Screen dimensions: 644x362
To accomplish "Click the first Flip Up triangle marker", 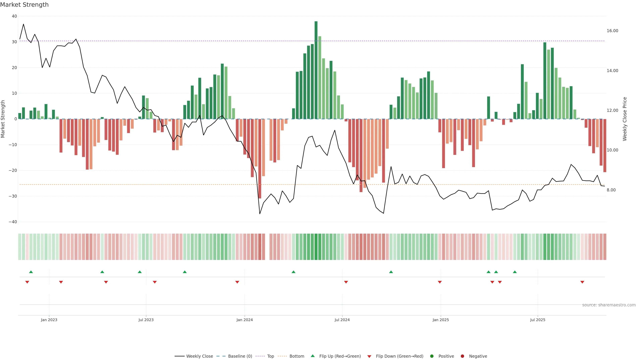I will (31, 272).
